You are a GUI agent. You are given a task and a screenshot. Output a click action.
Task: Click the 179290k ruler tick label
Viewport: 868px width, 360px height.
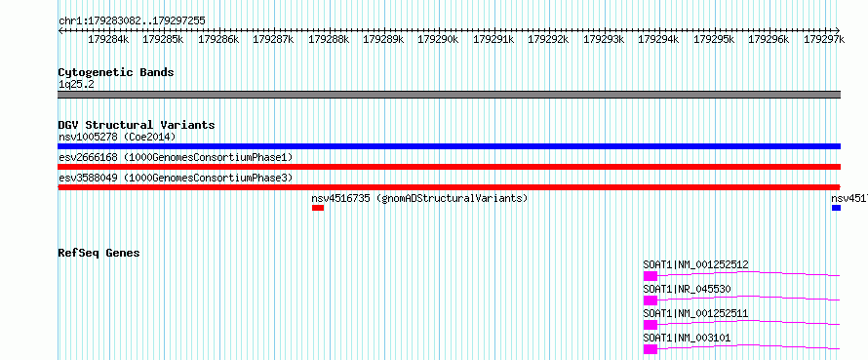(439, 39)
